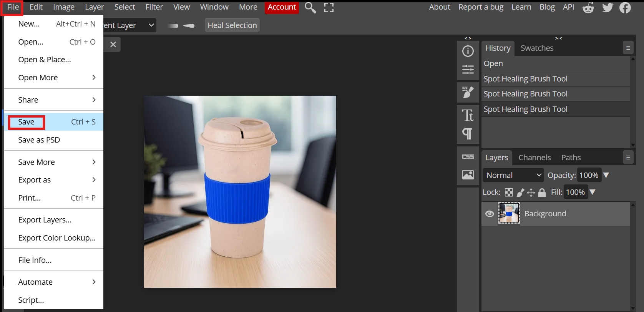
Task: Open the Normal blend mode dropdown
Action: click(x=513, y=175)
